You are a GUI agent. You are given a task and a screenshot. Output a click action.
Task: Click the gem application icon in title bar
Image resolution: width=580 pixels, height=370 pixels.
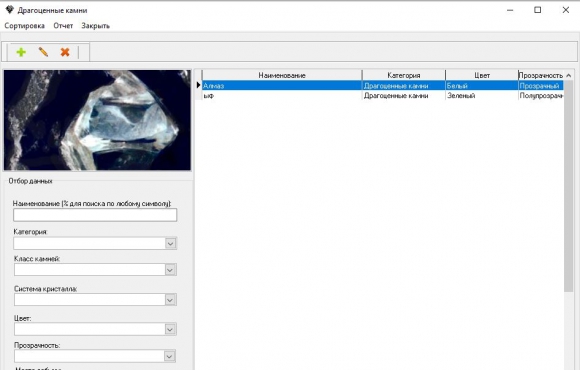9,10
